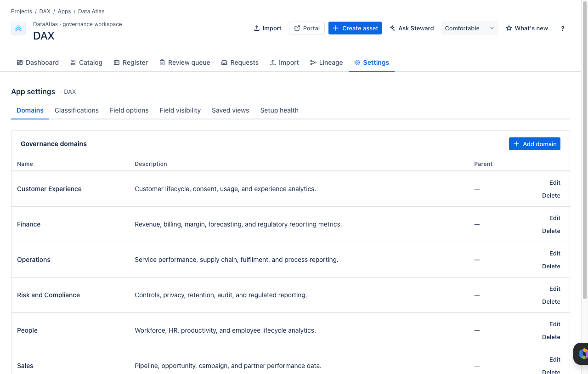Delete the Customer Experience domain
Image resolution: width=588 pixels, height=374 pixels.
[551, 195]
